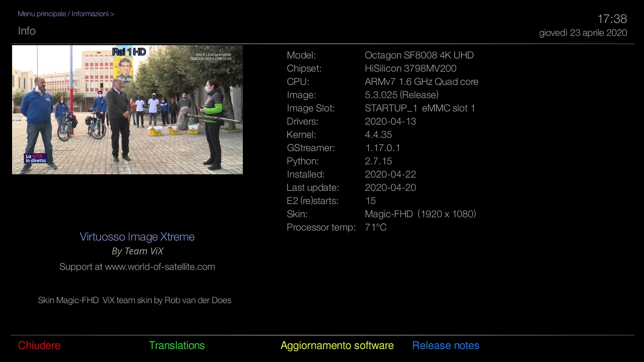Click the Kernel: label
644x362 pixels.
[x=301, y=134]
